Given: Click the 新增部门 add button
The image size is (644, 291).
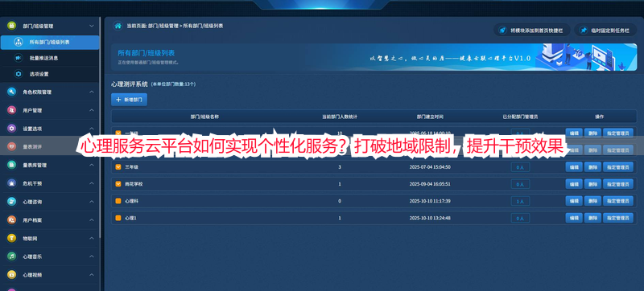Looking at the screenshot, I should pos(129,100).
